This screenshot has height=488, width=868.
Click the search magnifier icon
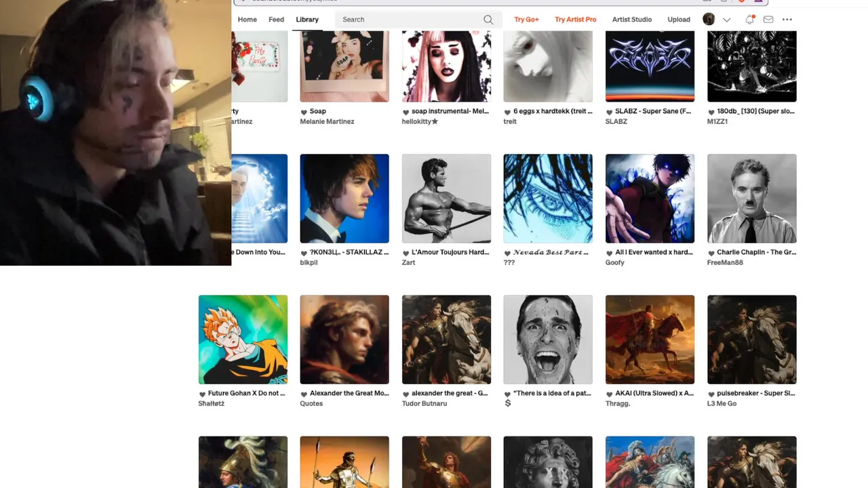(488, 20)
